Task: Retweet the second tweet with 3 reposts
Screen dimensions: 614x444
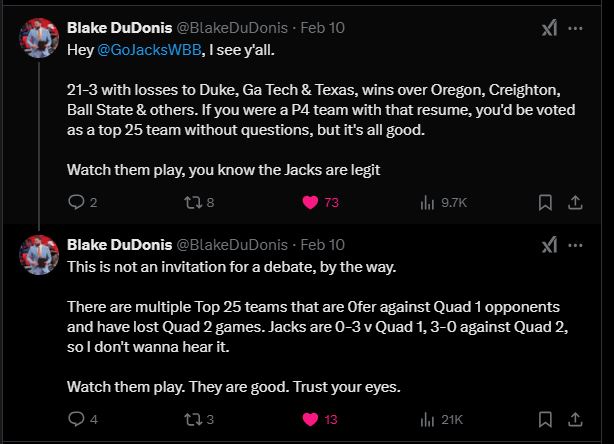Action: (x=193, y=419)
